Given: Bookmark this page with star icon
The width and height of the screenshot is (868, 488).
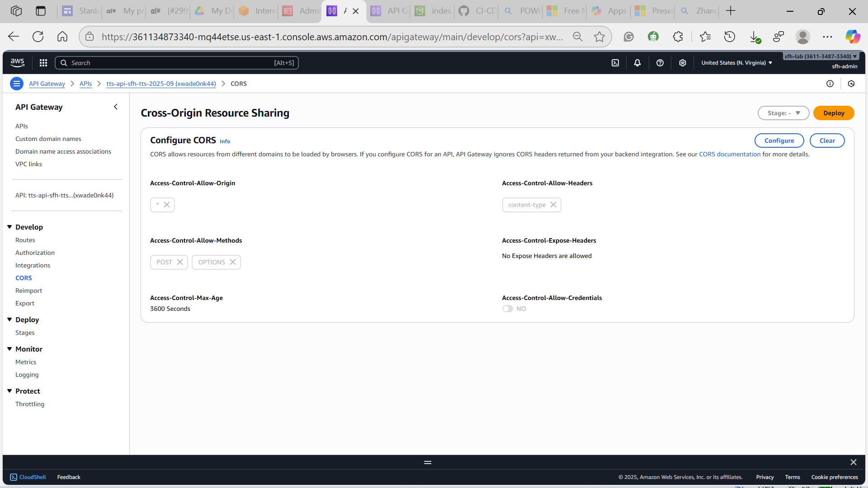Looking at the screenshot, I should coord(599,37).
